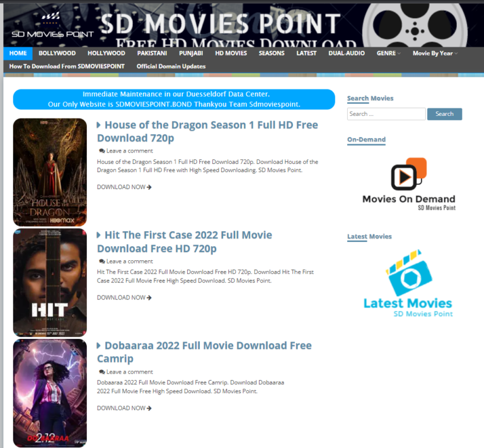Click the Dobaaraa 2022 description text
The width and height of the screenshot is (484, 448).
click(x=190, y=387)
